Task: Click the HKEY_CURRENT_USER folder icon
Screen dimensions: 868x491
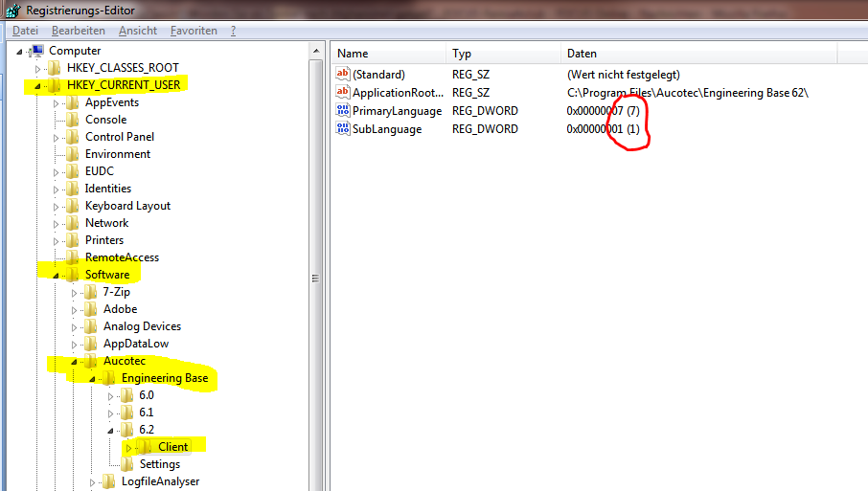Action: tap(55, 85)
